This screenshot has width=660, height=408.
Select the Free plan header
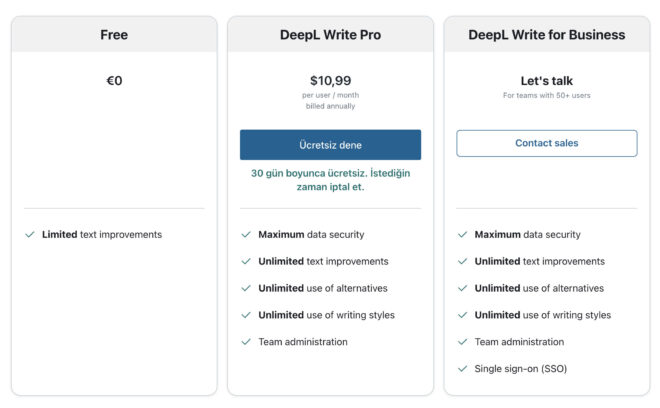(x=114, y=35)
